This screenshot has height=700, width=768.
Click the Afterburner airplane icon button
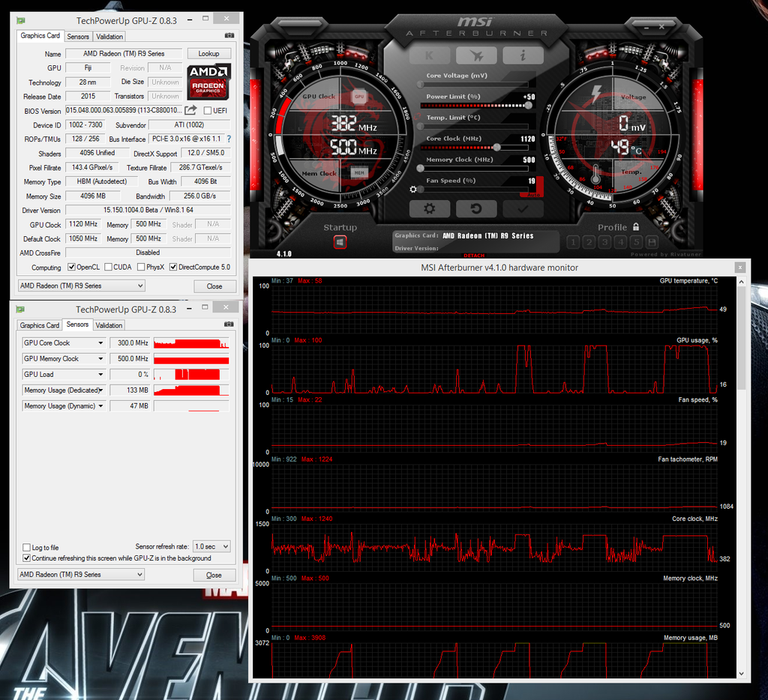point(476,55)
